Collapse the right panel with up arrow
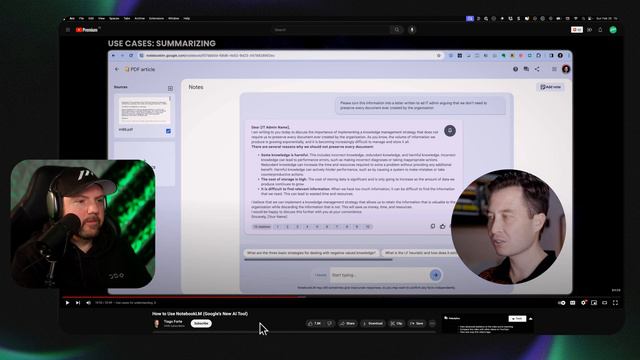Image resolution: width=640 pixels, height=360 pixels. click(530, 319)
